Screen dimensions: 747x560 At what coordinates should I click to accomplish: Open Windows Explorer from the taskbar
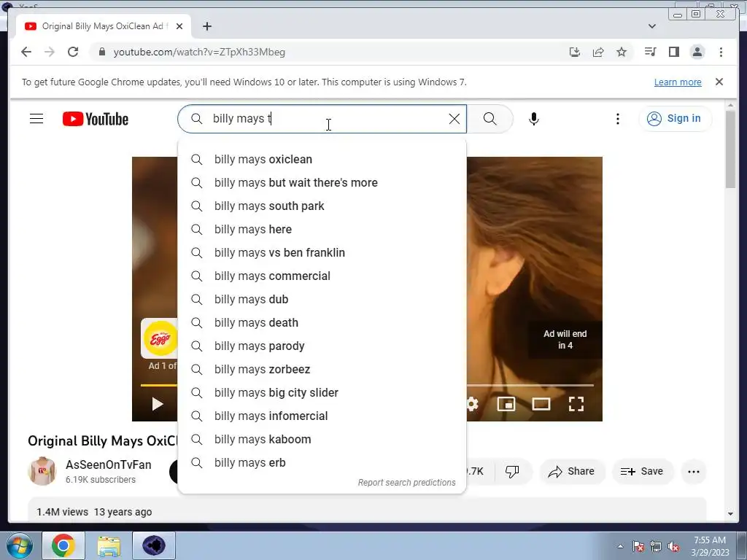tap(109, 545)
